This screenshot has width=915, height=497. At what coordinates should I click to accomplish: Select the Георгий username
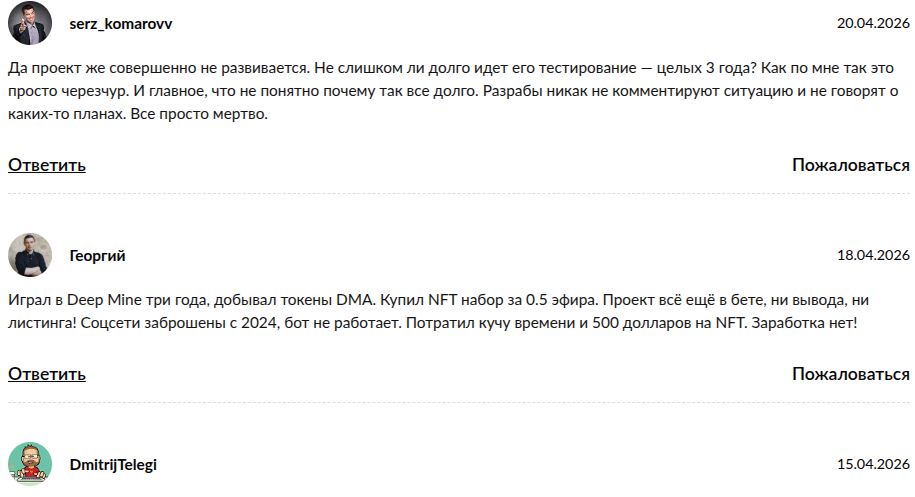[x=97, y=256]
